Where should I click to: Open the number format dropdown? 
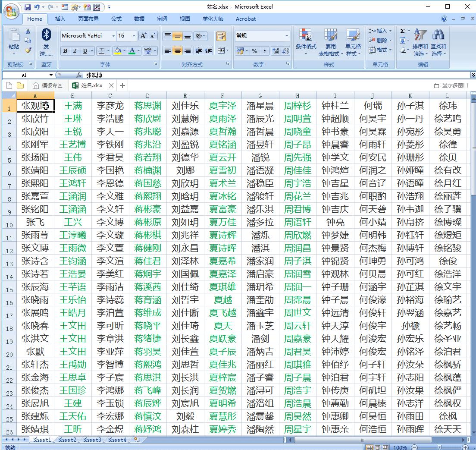click(287, 36)
